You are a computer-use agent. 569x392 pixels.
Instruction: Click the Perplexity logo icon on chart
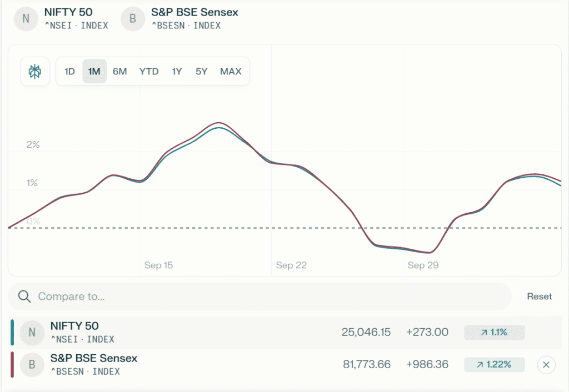tap(35, 72)
